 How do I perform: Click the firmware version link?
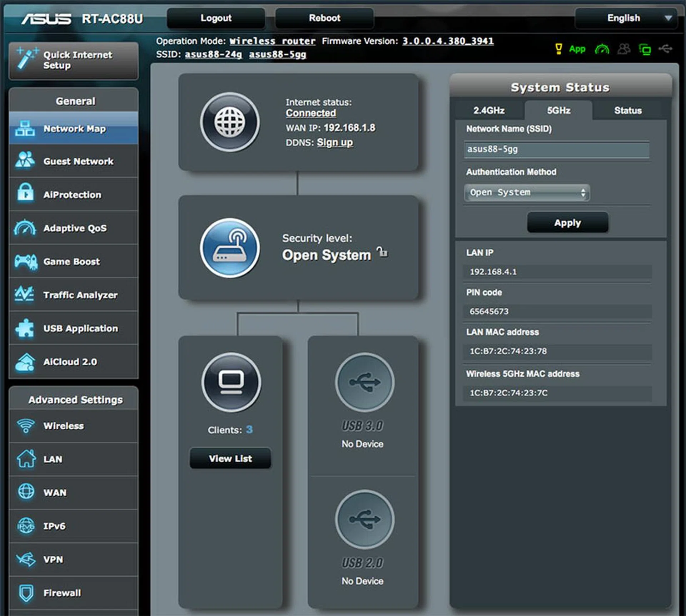(448, 41)
